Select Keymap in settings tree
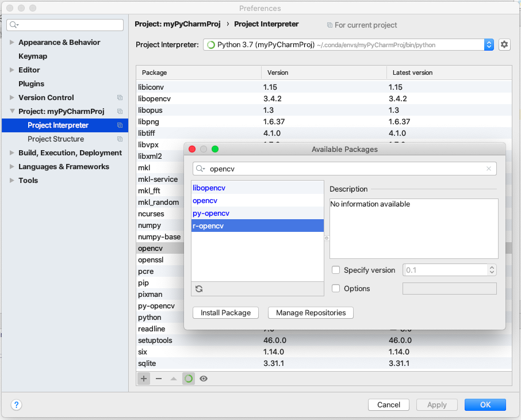The height and width of the screenshot is (420, 521). [33, 56]
